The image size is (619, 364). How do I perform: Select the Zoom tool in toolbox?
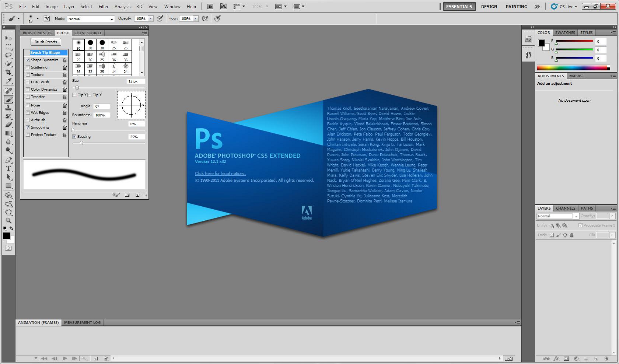[x=8, y=221]
